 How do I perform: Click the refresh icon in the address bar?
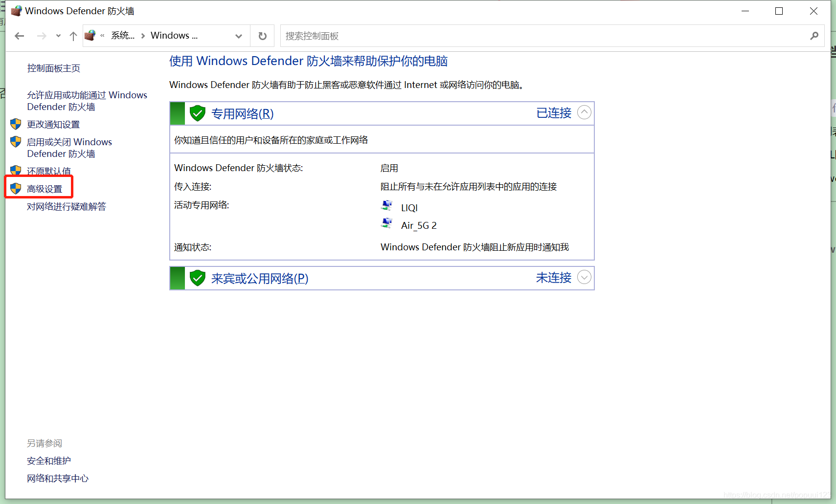coord(262,35)
